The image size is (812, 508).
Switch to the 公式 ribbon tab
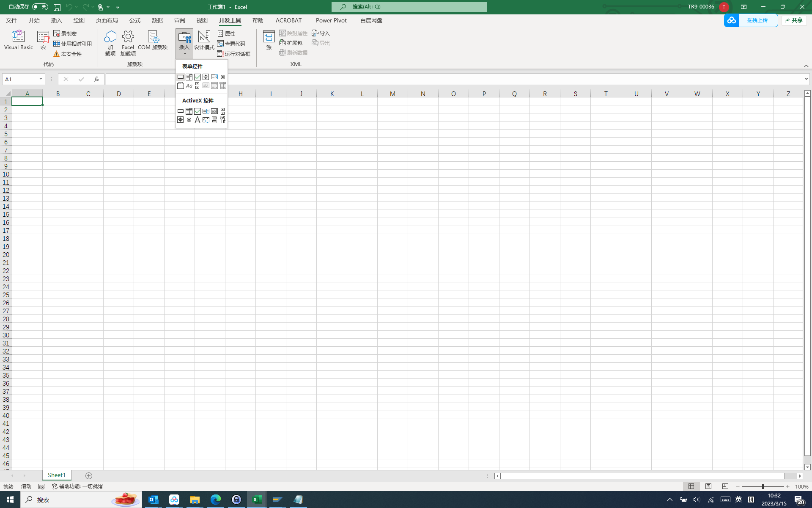[x=135, y=20]
